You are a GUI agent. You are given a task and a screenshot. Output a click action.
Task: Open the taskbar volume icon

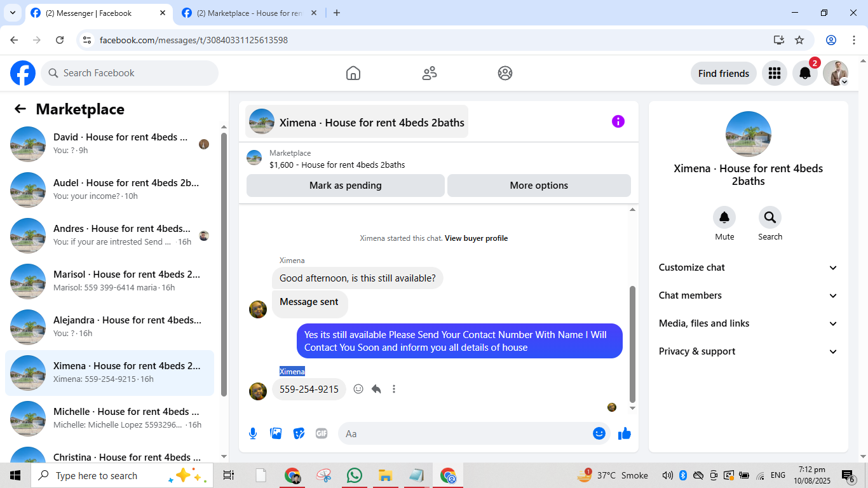click(667, 475)
